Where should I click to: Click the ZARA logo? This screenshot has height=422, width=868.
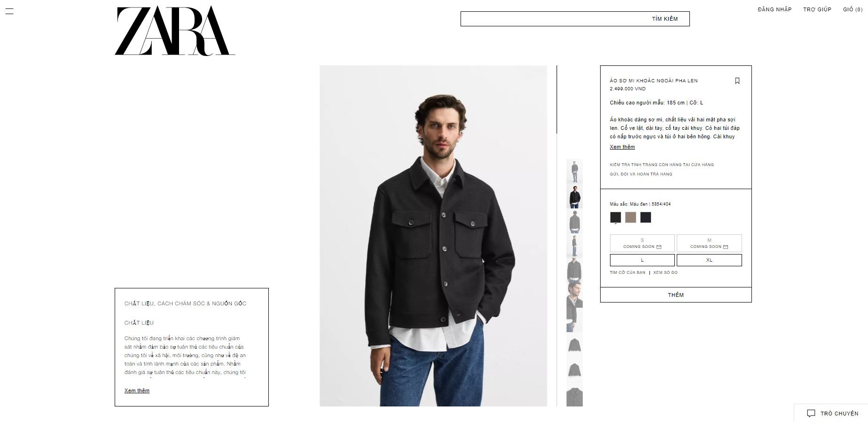point(175,31)
